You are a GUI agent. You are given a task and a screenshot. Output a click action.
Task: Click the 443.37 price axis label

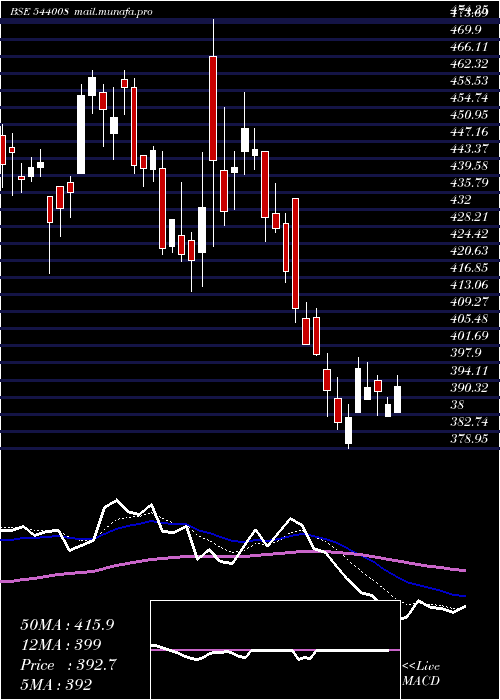469,149
